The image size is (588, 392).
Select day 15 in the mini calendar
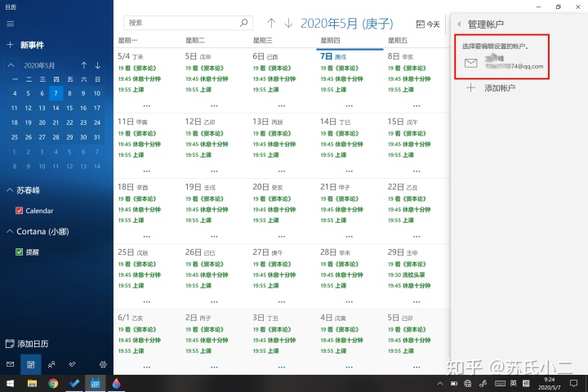point(69,108)
